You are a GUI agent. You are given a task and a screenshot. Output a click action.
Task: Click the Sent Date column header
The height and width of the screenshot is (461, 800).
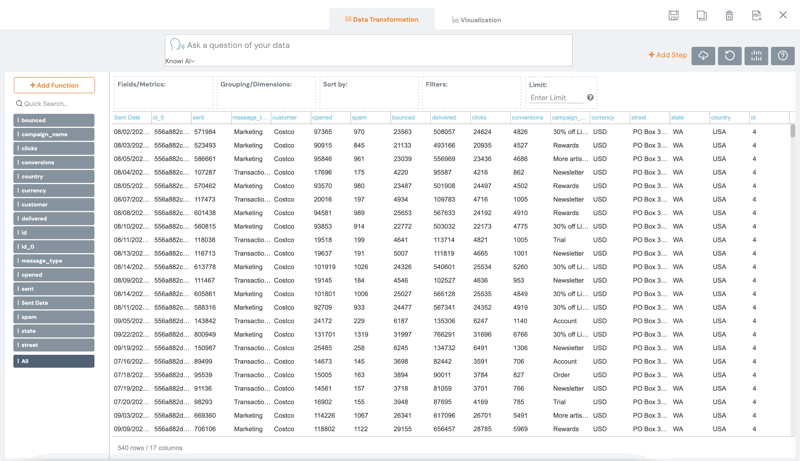pos(128,118)
